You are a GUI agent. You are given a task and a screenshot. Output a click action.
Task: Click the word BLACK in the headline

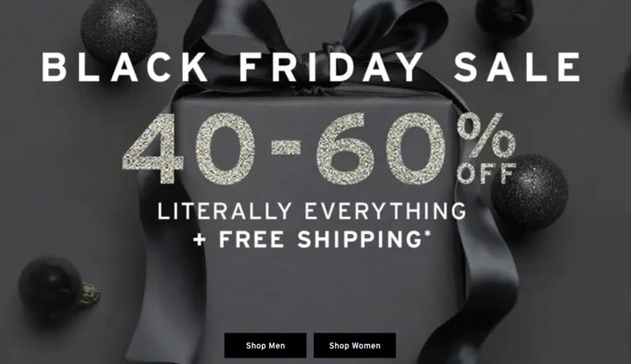point(125,67)
